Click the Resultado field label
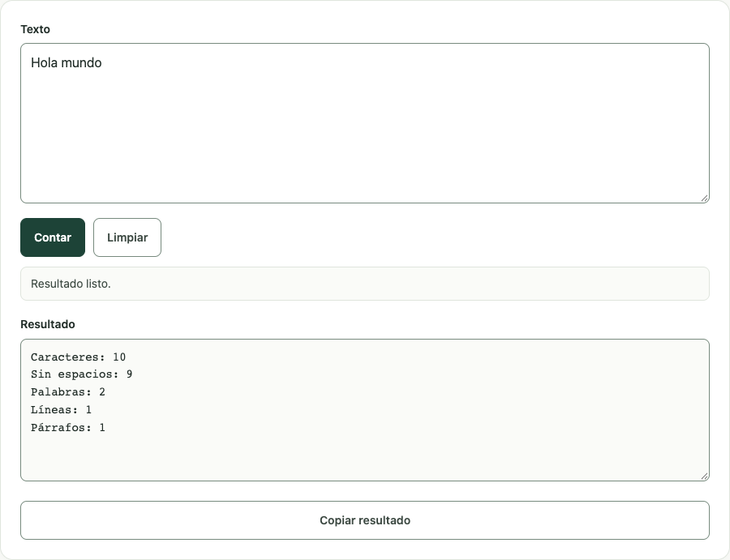Image resolution: width=730 pixels, height=560 pixels. (48, 324)
